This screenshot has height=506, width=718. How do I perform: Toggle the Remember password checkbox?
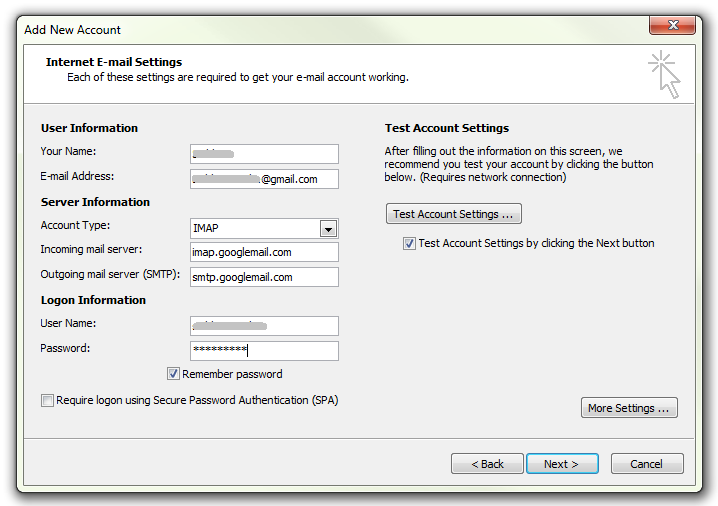tap(173, 374)
